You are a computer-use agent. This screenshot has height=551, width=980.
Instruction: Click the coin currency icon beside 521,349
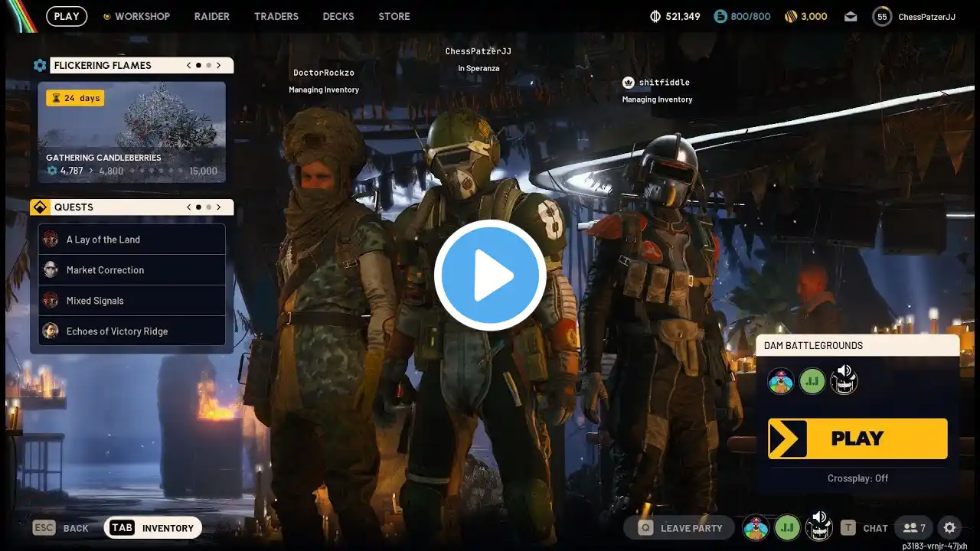pyautogui.click(x=655, y=17)
